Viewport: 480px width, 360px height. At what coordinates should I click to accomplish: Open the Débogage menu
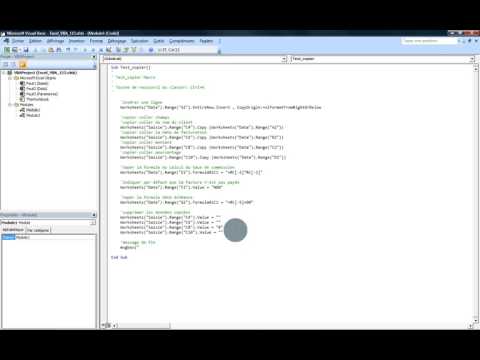[117, 41]
